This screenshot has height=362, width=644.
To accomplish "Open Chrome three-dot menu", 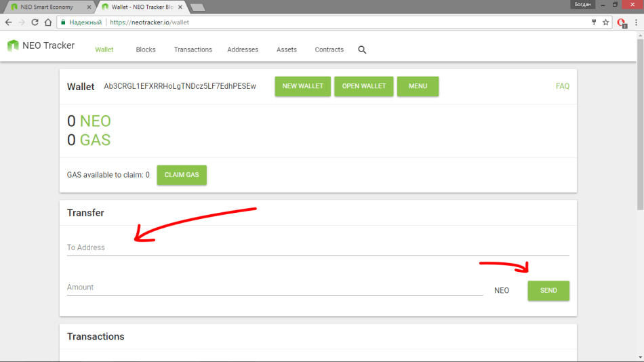I will [x=636, y=22].
